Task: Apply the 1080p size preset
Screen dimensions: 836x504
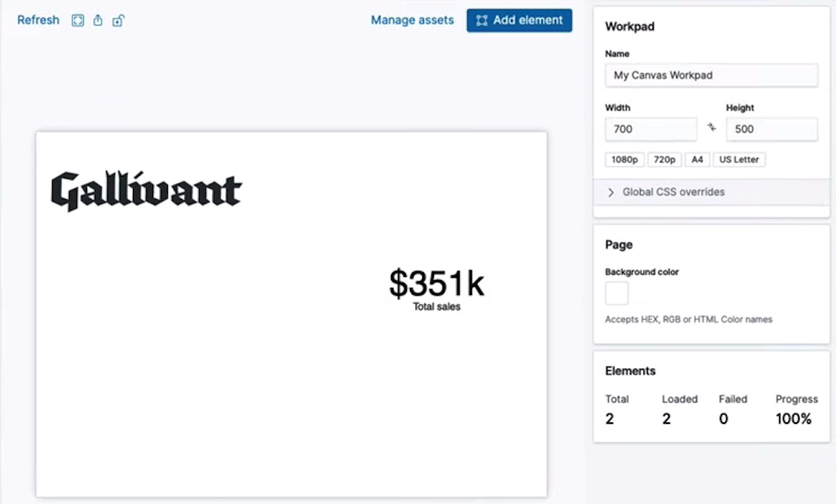Action: (x=624, y=159)
